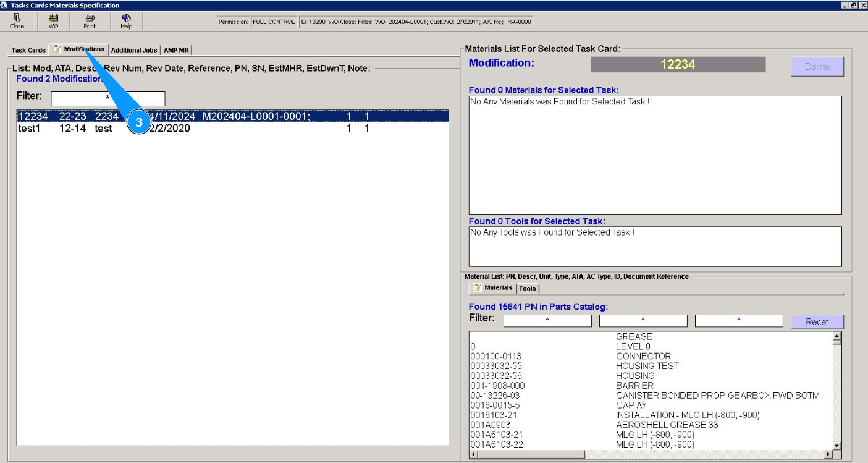The width and height of the screenshot is (868, 463).
Task: Click the Close toolbar icon
Action: click(17, 22)
